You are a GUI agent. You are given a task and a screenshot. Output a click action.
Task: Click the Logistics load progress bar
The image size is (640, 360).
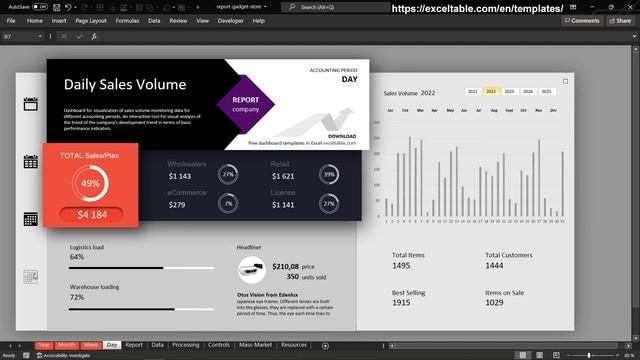[141, 268]
